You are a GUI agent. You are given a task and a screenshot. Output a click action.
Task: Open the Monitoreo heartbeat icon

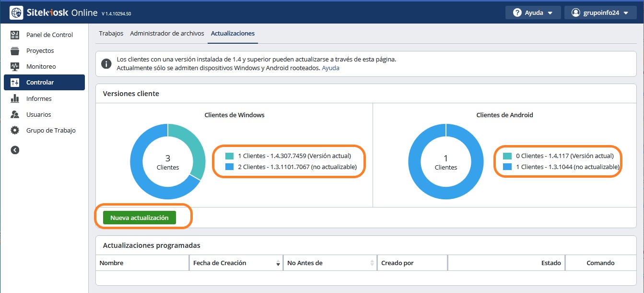pos(15,67)
